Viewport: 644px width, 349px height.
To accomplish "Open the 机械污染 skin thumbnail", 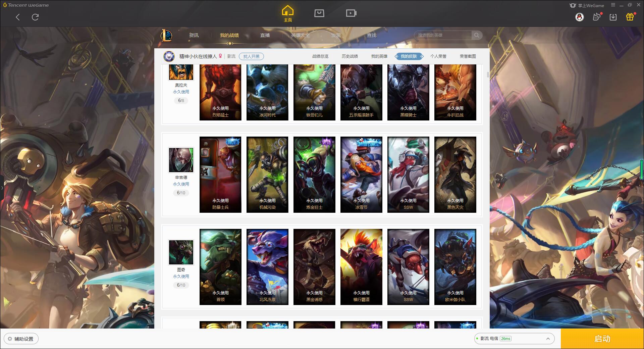I will click(x=267, y=174).
